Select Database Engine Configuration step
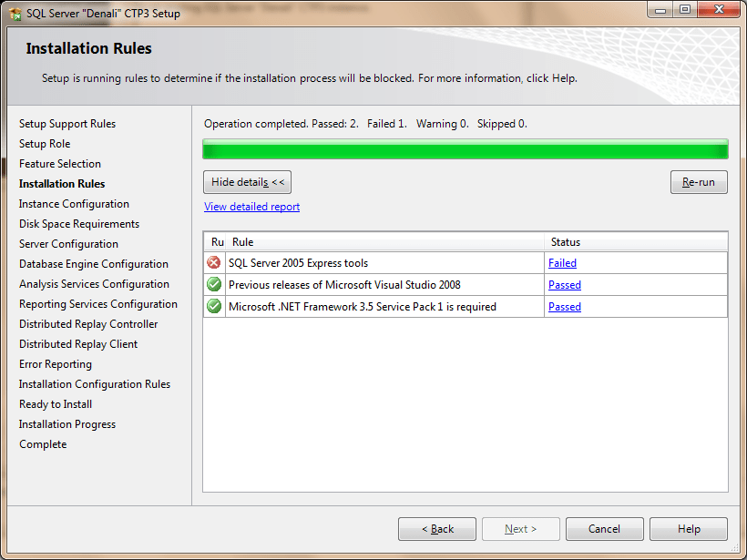This screenshot has width=747, height=560. (93, 264)
